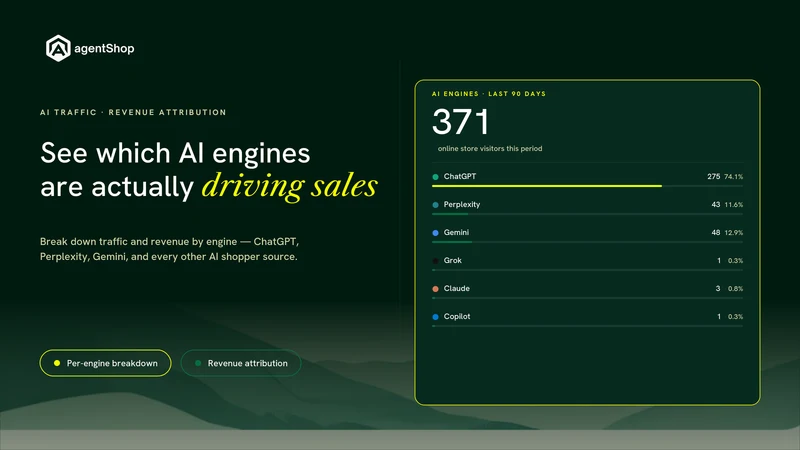Click the green dot beside ChatGPT

point(435,177)
